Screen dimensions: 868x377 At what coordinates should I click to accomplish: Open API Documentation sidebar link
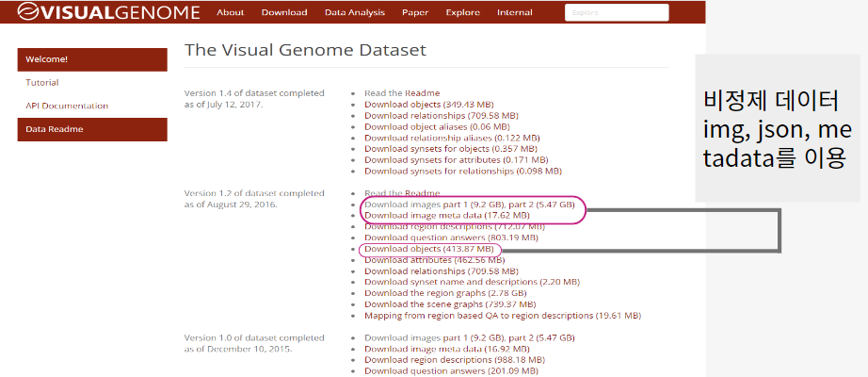(67, 106)
